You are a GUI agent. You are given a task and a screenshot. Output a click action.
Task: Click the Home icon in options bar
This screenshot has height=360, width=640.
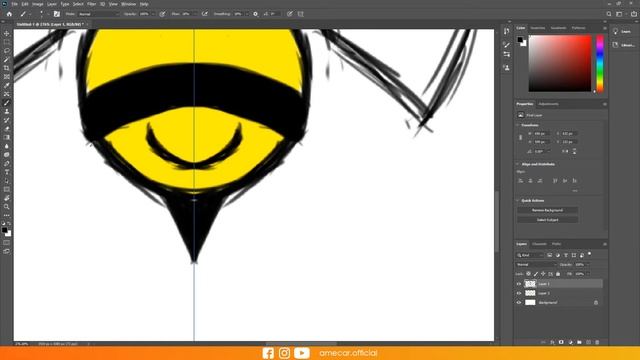[9, 14]
